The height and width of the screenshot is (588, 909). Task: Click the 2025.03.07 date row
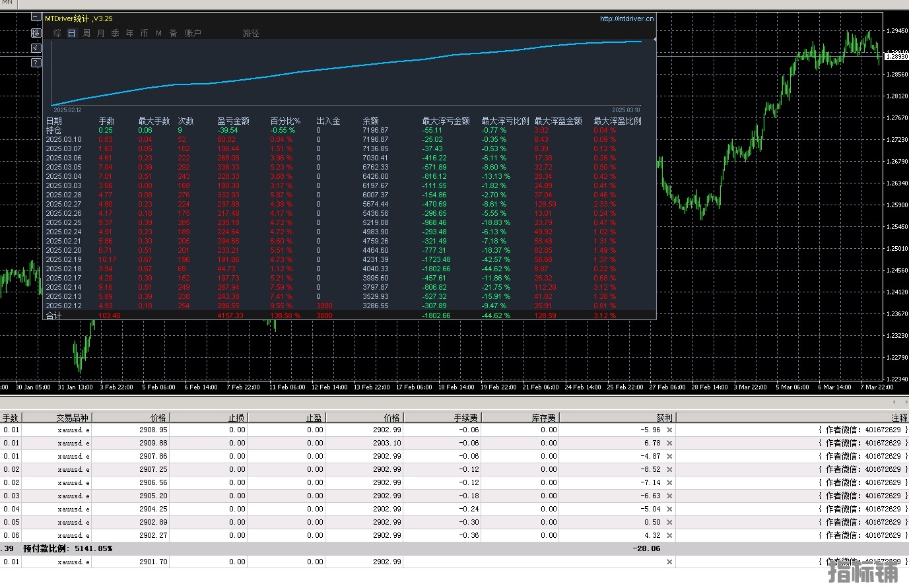(64, 148)
